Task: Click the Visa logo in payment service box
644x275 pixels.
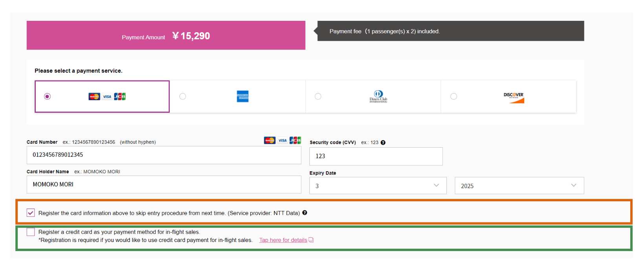Action: pyautogui.click(x=107, y=96)
